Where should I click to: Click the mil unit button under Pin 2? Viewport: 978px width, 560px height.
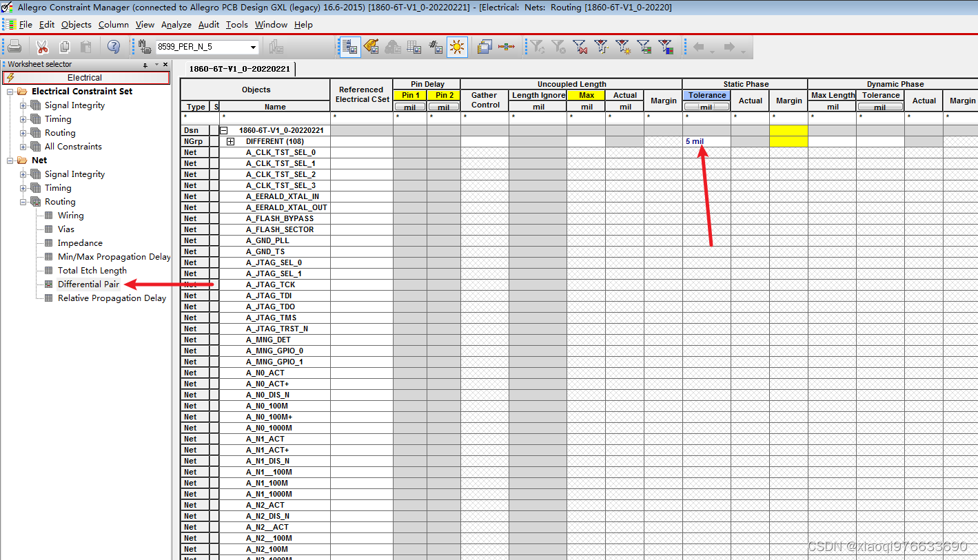[x=444, y=107]
